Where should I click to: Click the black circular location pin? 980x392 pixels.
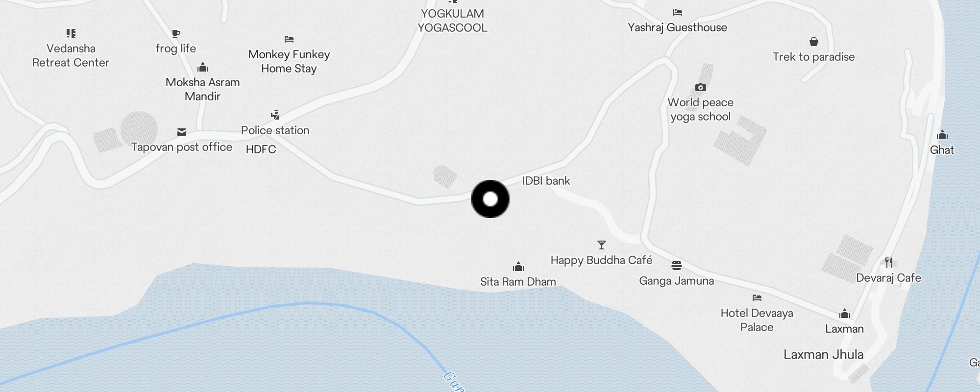pyautogui.click(x=490, y=199)
